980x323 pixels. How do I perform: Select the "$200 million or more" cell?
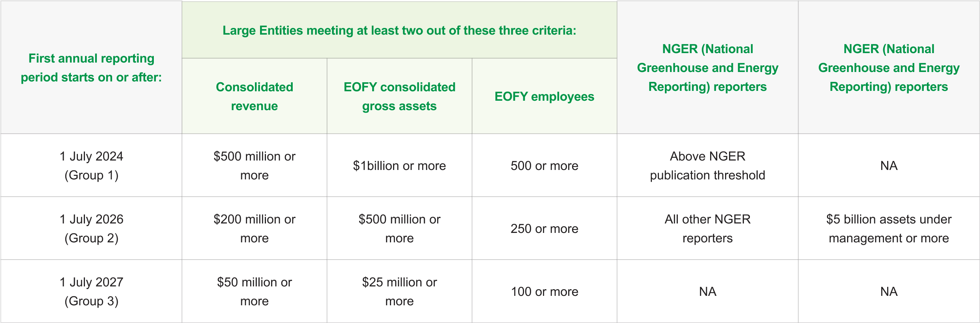coord(254,229)
